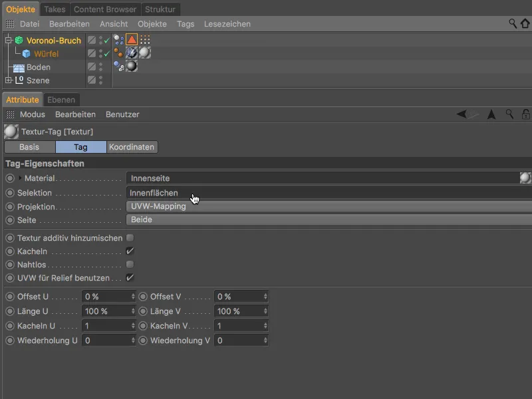
Task: Click the Boden floor object icon
Action: point(19,68)
